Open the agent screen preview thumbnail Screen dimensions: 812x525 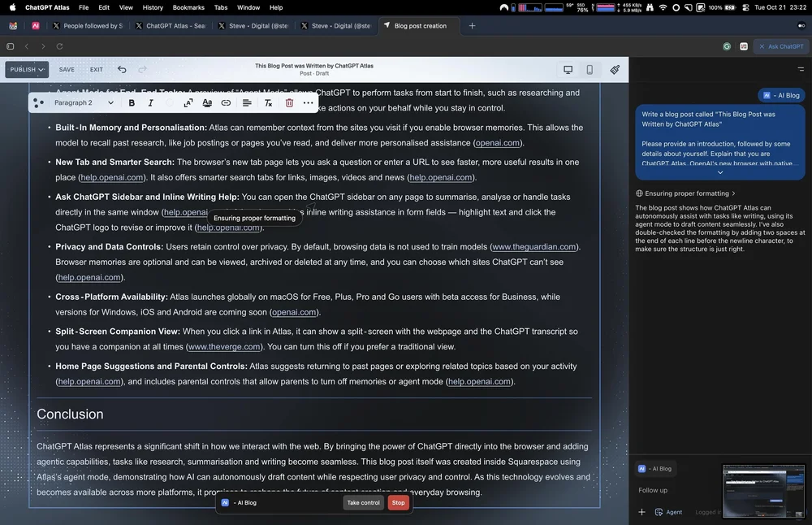point(764,491)
